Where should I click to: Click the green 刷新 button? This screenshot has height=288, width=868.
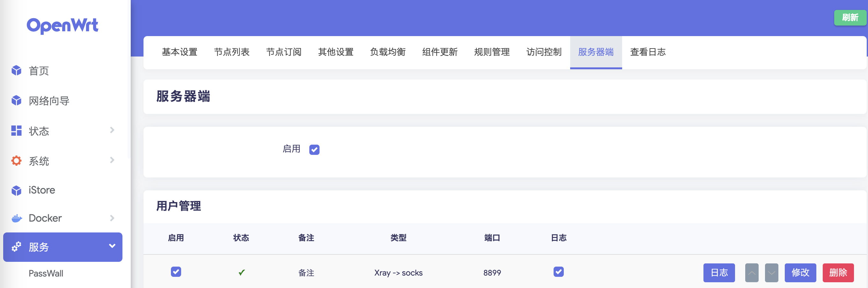(850, 18)
